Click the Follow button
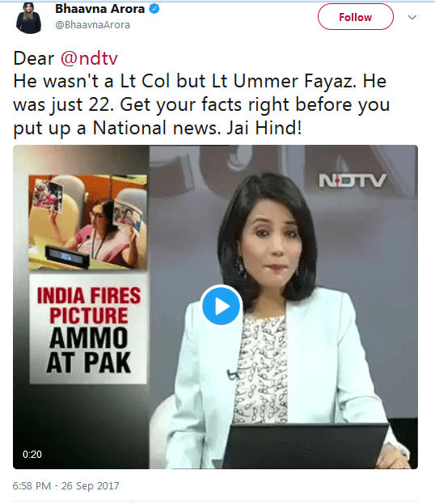 pos(355,17)
